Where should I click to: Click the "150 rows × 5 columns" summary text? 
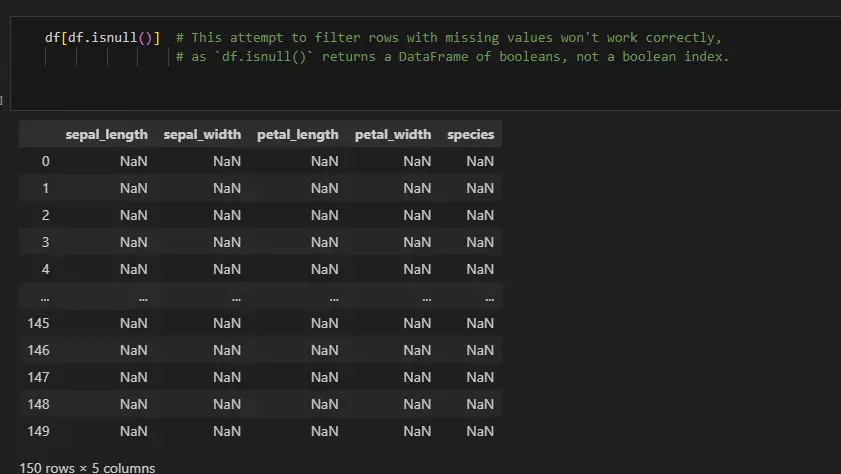click(x=87, y=467)
